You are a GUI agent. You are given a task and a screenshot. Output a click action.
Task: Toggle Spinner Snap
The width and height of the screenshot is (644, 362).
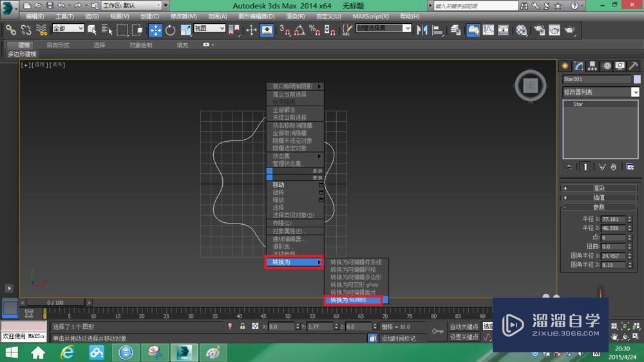click(330, 30)
